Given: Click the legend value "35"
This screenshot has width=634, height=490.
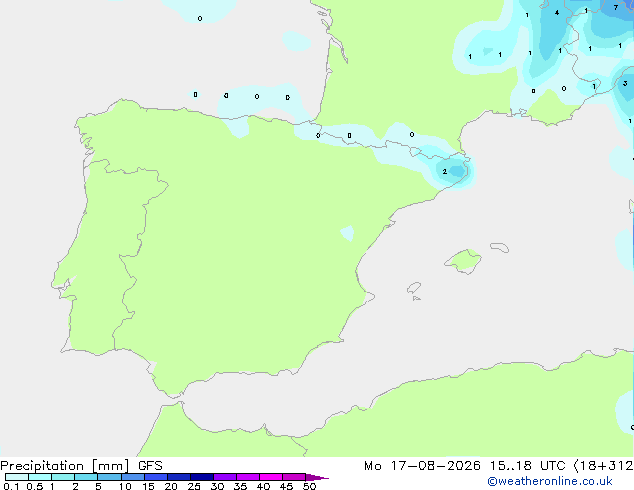Looking at the screenshot, I should pyautogui.click(x=240, y=486).
